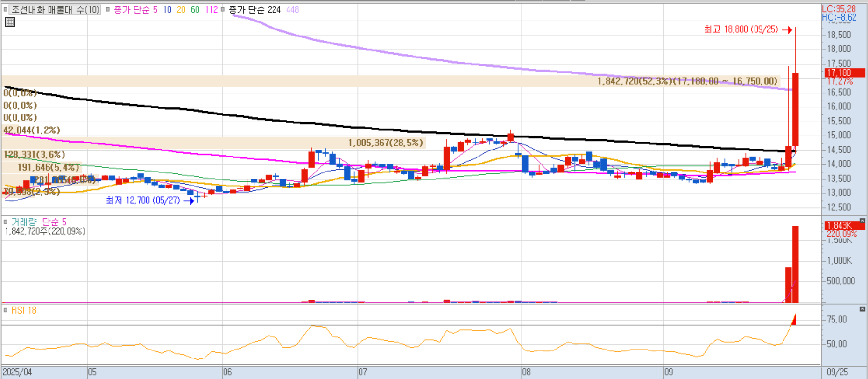The height and width of the screenshot is (379, 868).
Task: Select the 종가 단순 5 moving average label
Action: [135, 9]
